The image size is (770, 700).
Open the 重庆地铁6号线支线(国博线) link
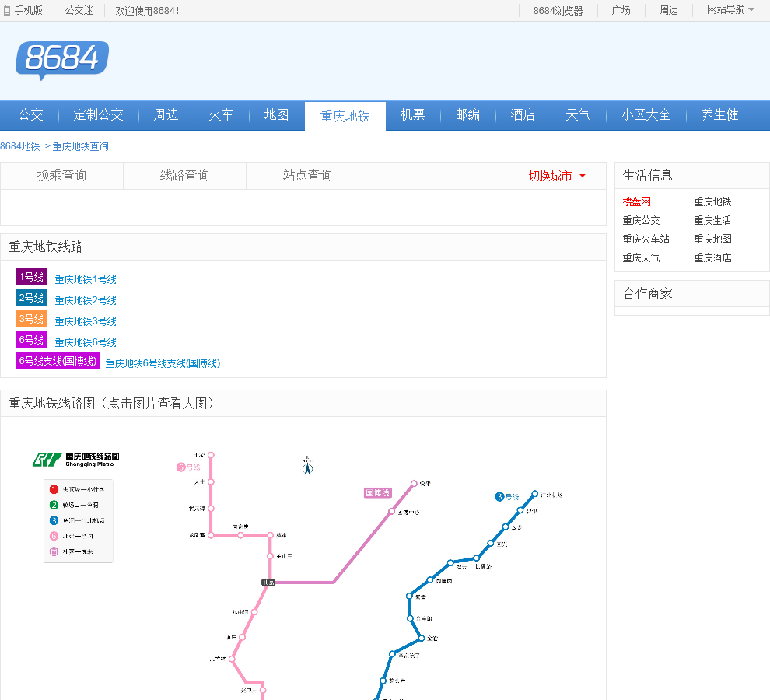pos(163,363)
